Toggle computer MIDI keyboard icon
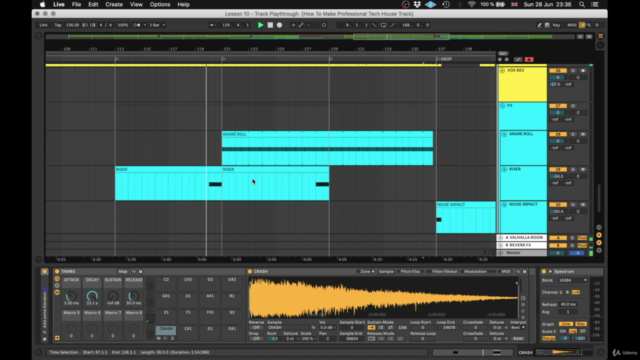 547,25
